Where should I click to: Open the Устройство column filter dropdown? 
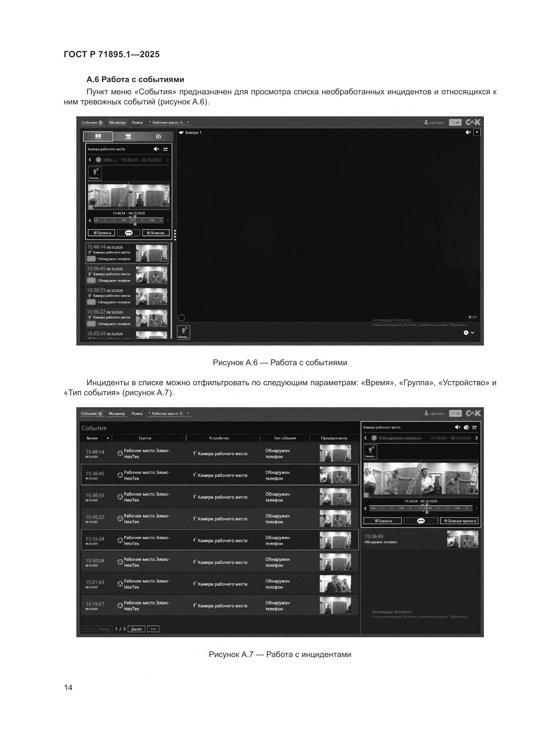256,438
